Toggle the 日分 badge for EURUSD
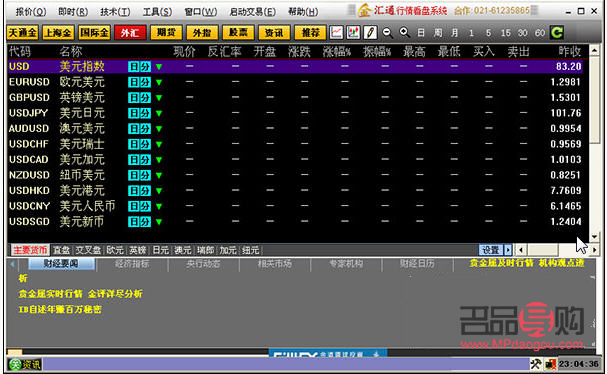607x374 pixels. coord(139,82)
